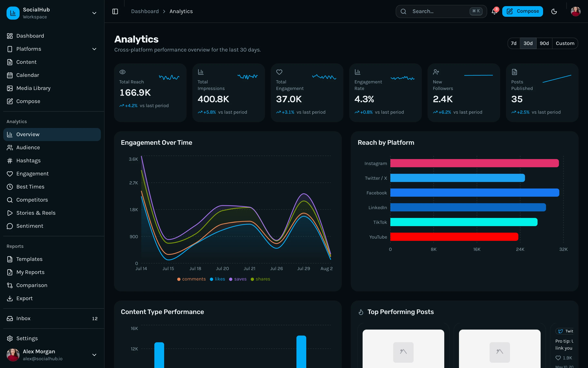Toggle shares series in chart legend

[261, 279]
